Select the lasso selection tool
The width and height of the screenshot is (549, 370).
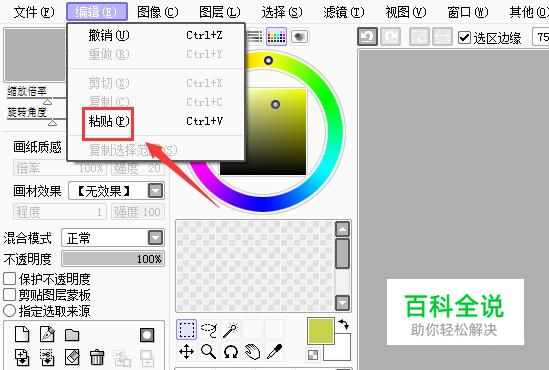(x=209, y=329)
